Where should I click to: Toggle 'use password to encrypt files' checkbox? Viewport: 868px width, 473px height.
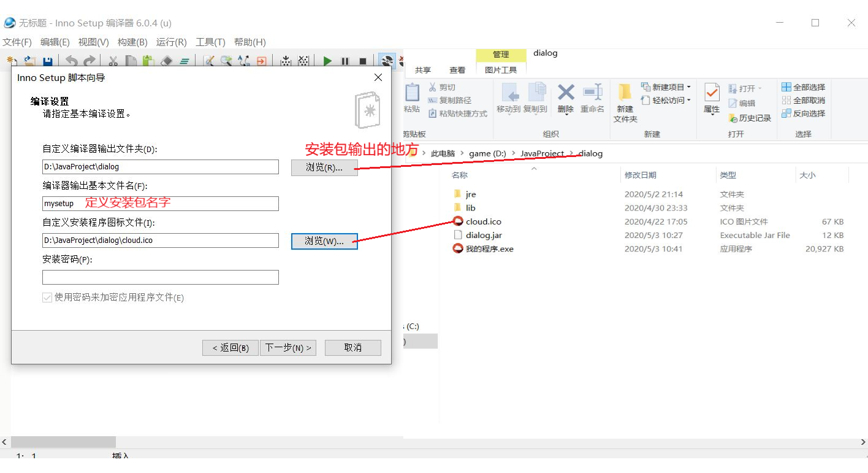(47, 298)
